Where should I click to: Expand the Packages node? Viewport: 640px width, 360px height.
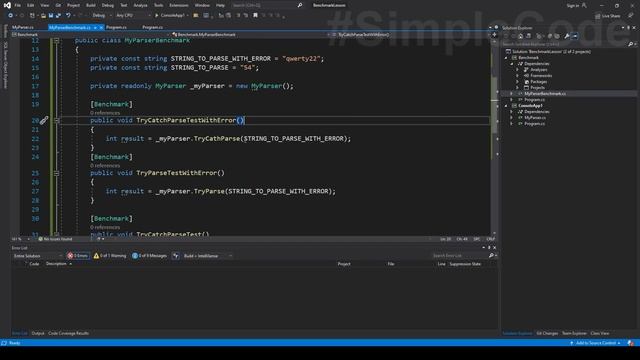(518, 82)
